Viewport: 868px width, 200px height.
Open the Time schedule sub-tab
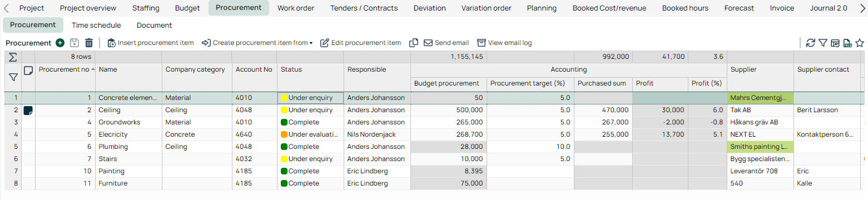click(x=96, y=25)
